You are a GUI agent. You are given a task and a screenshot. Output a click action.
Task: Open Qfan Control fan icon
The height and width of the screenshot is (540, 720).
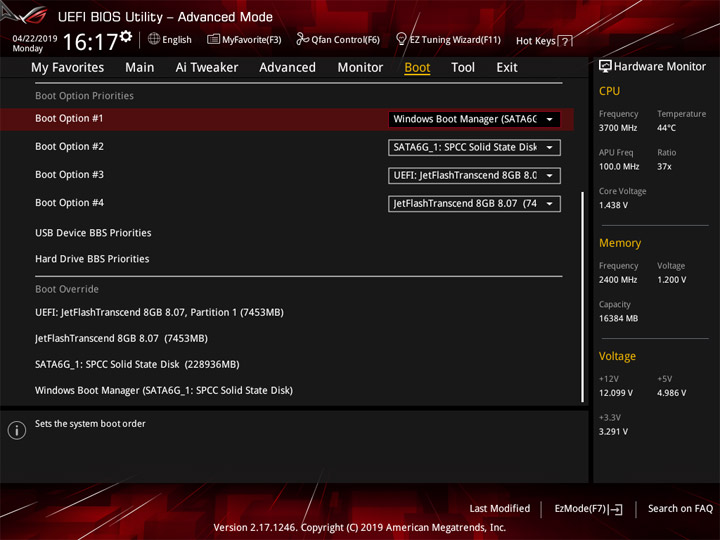point(302,39)
